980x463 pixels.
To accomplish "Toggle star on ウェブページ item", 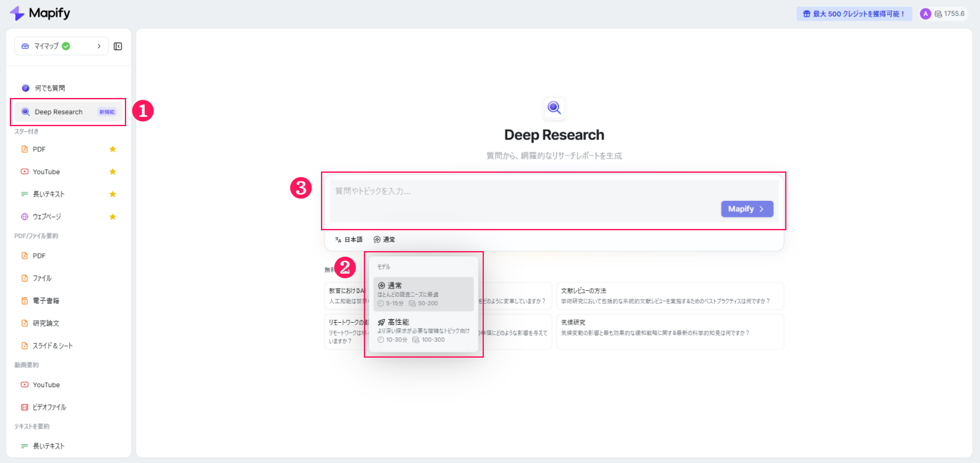I will tap(113, 217).
